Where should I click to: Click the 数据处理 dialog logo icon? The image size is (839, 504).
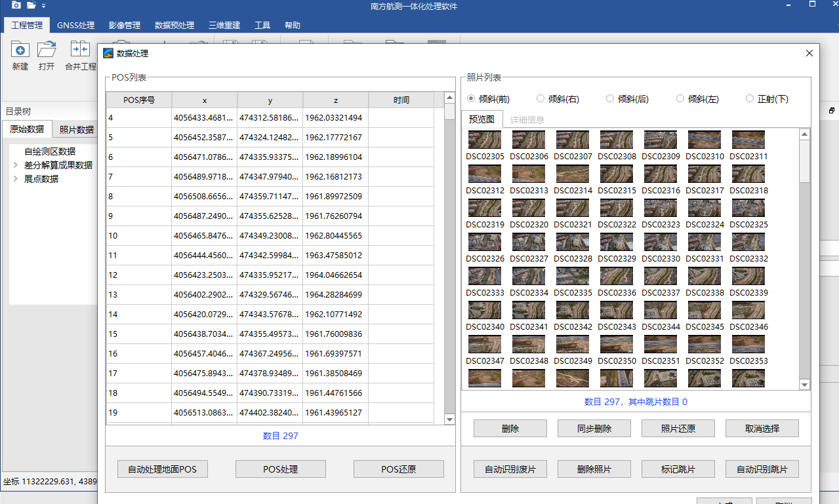(x=108, y=54)
